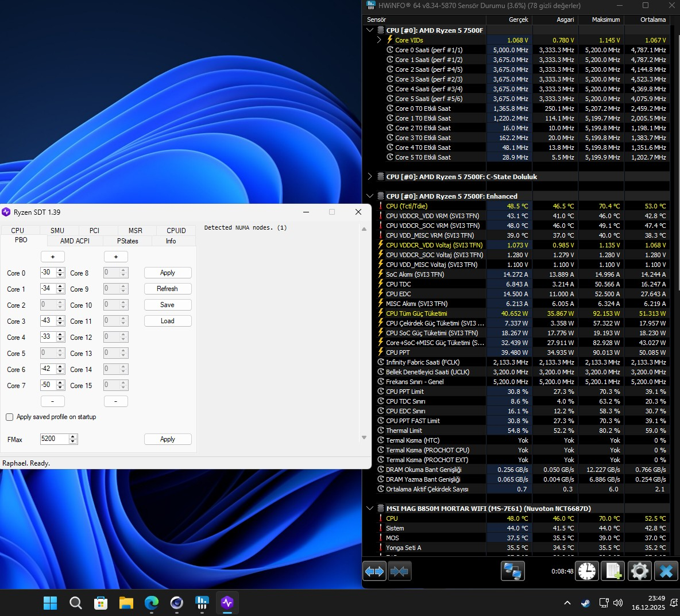Decrease Core 1 offset stepper
Screen dimensions: 680x616
coord(60,291)
